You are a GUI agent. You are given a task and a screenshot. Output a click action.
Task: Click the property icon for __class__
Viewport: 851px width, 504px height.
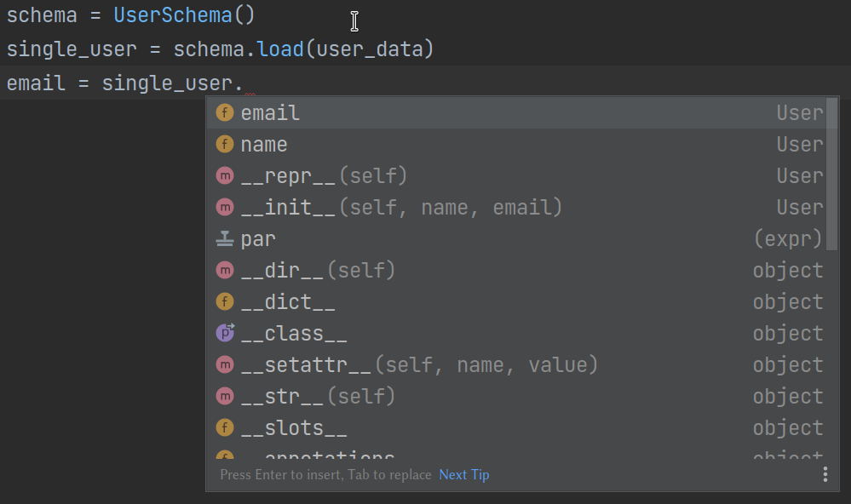(225, 334)
